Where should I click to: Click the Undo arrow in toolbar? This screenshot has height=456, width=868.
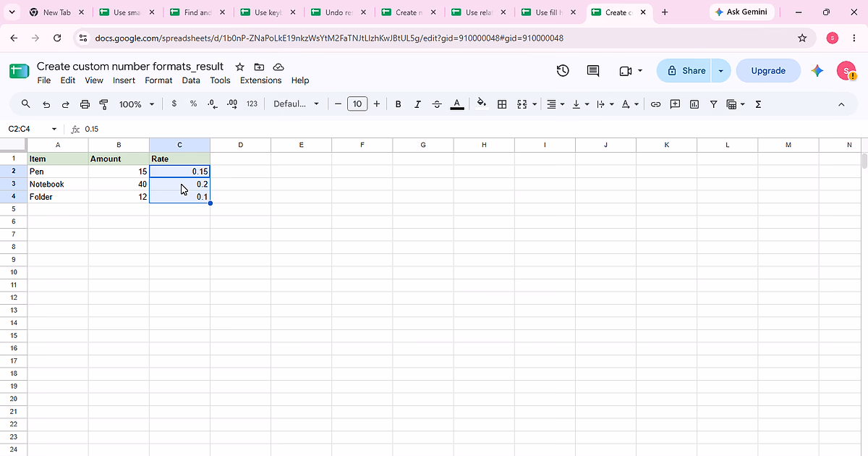coord(46,104)
